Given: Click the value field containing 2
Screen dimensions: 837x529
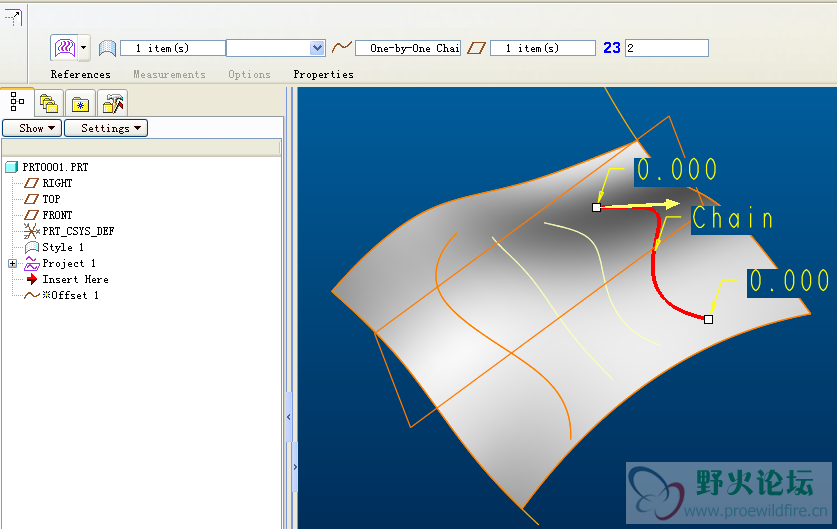Looking at the screenshot, I should click(667, 48).
